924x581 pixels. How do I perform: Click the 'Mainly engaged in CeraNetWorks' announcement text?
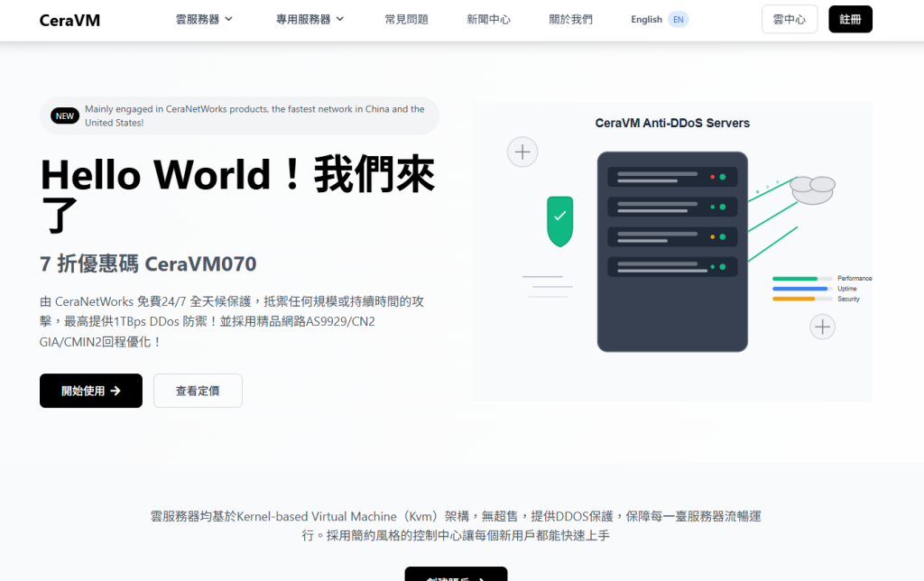(x=254, y=116)
